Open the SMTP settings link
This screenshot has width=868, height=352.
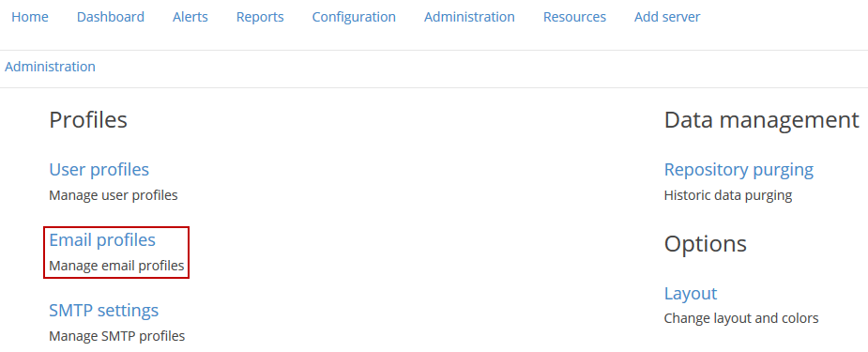click(x=104, y=311)
